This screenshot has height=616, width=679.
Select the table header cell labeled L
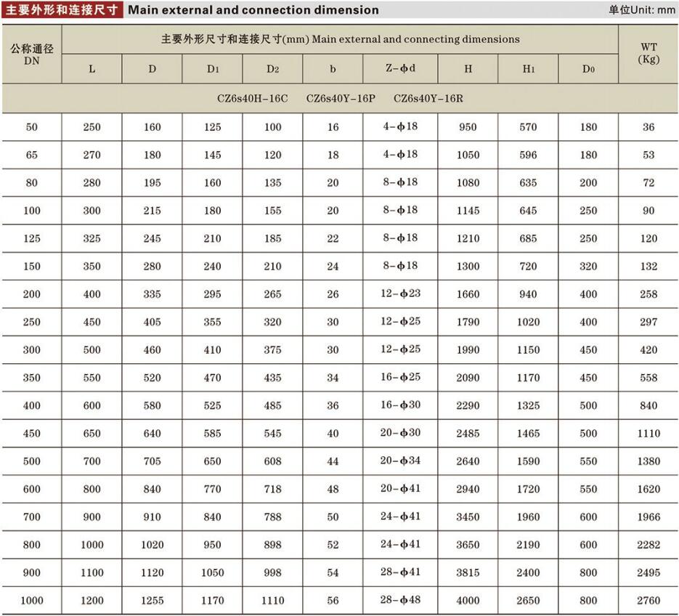coord(92,68)
